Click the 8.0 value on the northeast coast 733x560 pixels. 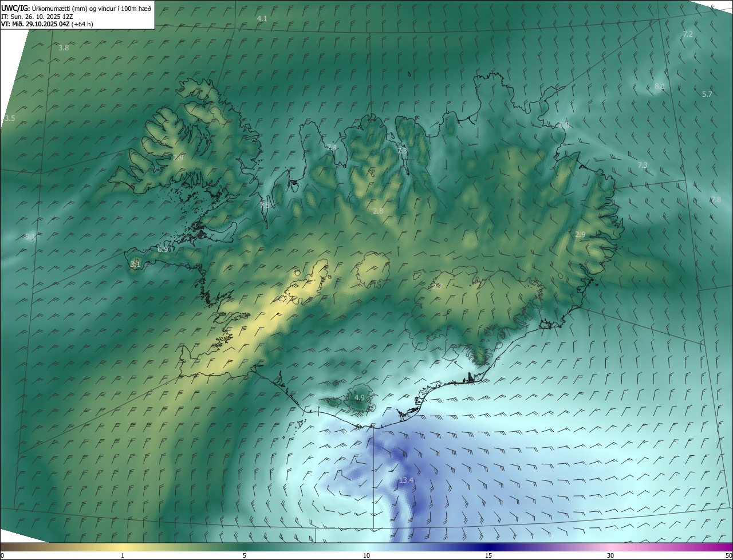[565, 125]
